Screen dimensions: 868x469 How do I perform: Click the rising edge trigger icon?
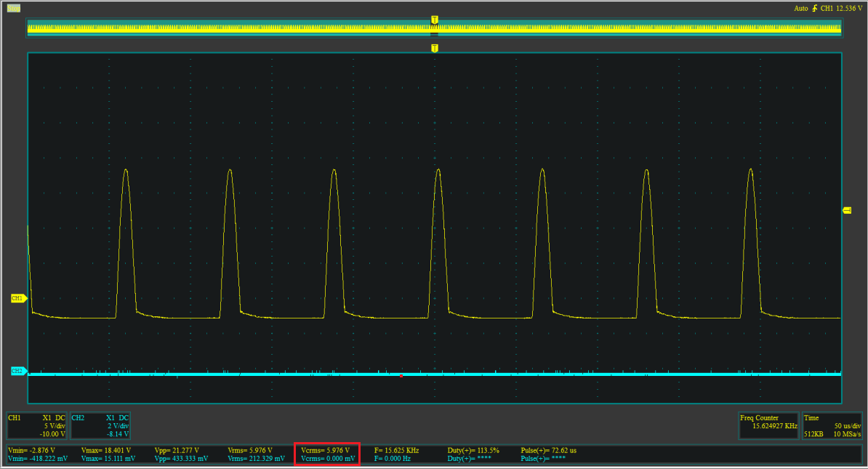813,8
